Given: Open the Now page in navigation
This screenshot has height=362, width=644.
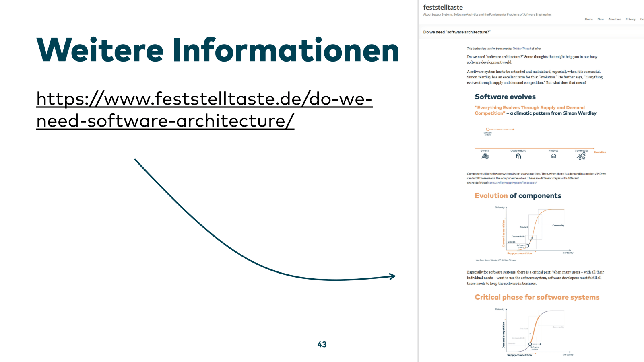Looking at the screenshot, I should pos(601,19).
